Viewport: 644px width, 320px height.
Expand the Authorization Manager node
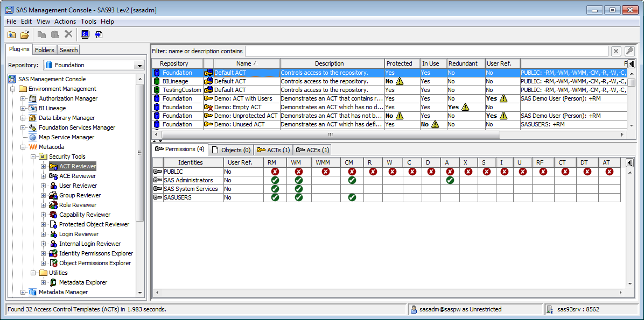(23, 99)
